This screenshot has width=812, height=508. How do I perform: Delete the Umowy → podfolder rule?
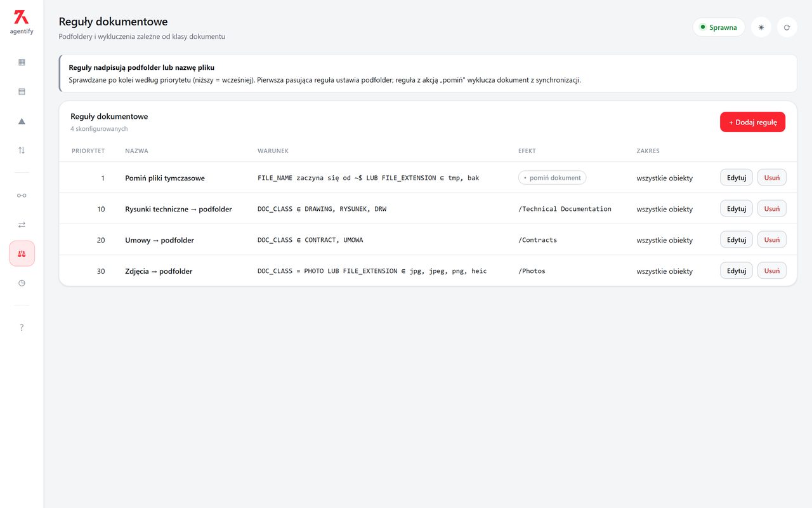click(x=772, y=240)
